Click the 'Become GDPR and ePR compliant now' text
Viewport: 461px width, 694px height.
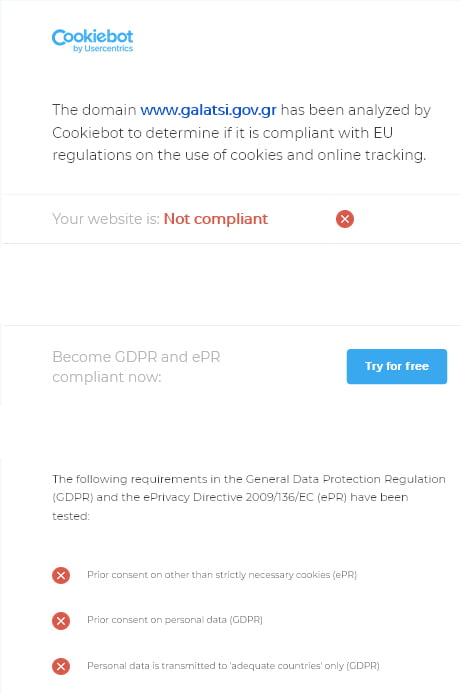[x=136, y=366]
